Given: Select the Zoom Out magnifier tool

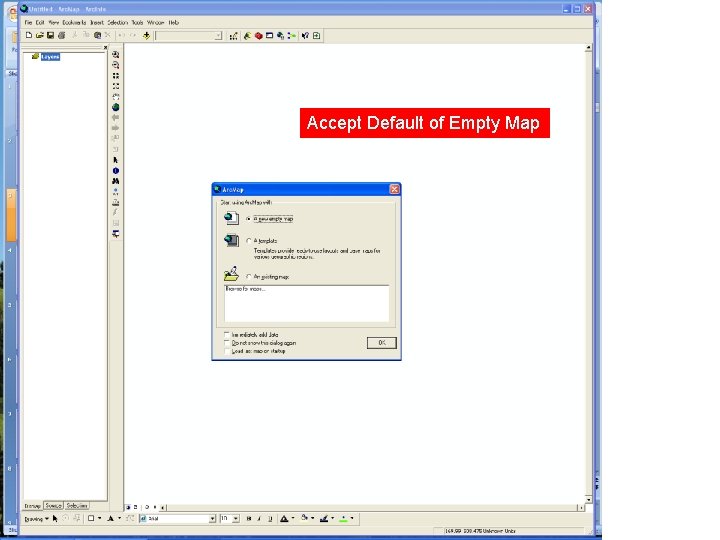Looking at the screenshot, I should pyautogui.click(x=116, y=65).
